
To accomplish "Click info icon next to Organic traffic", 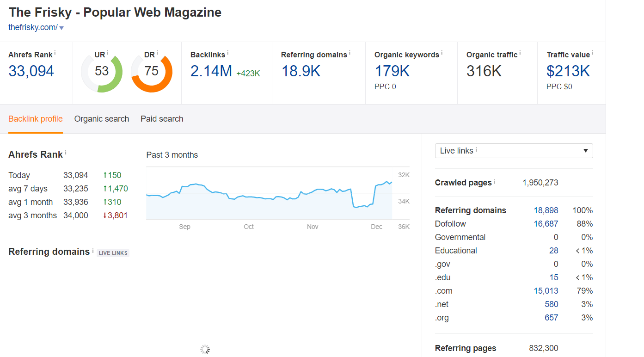I will click(521, 53).
